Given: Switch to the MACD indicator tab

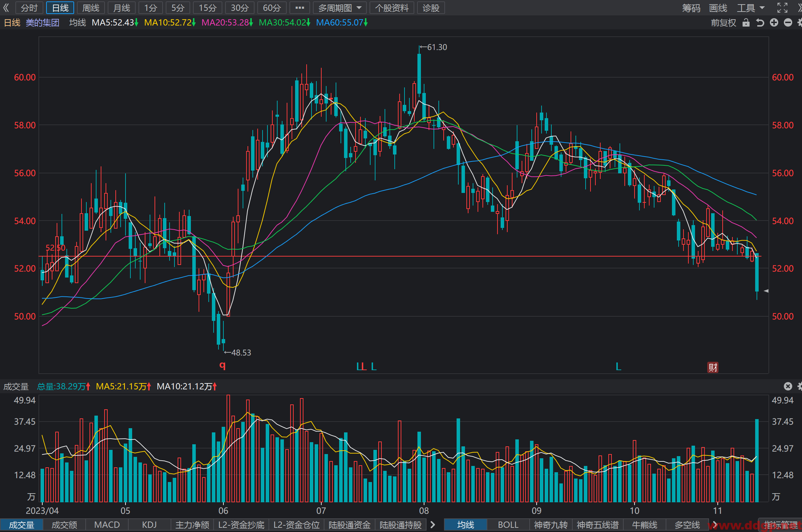Looking at the screenshot, I should 107,525.
